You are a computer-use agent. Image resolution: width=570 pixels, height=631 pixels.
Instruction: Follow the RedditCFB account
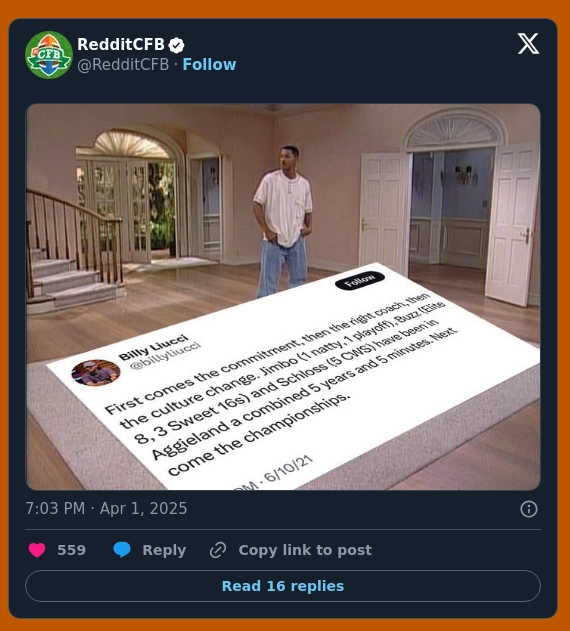tap(209, 64)
